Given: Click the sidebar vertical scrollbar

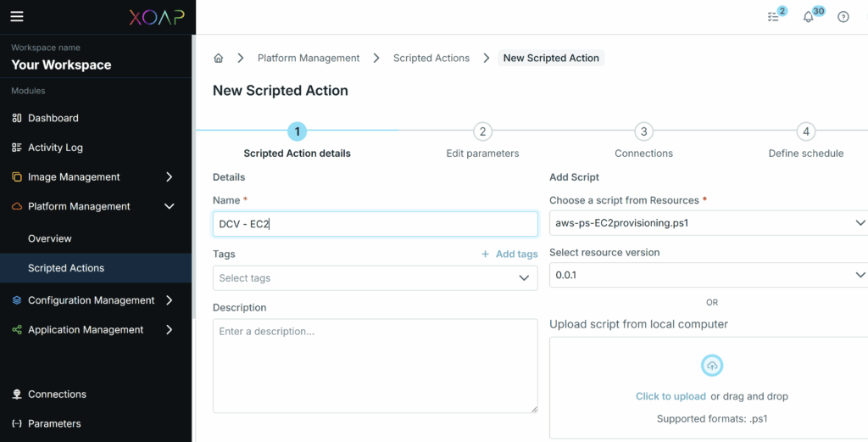Looking at the screenshot, I should click(x=194, y=177).
